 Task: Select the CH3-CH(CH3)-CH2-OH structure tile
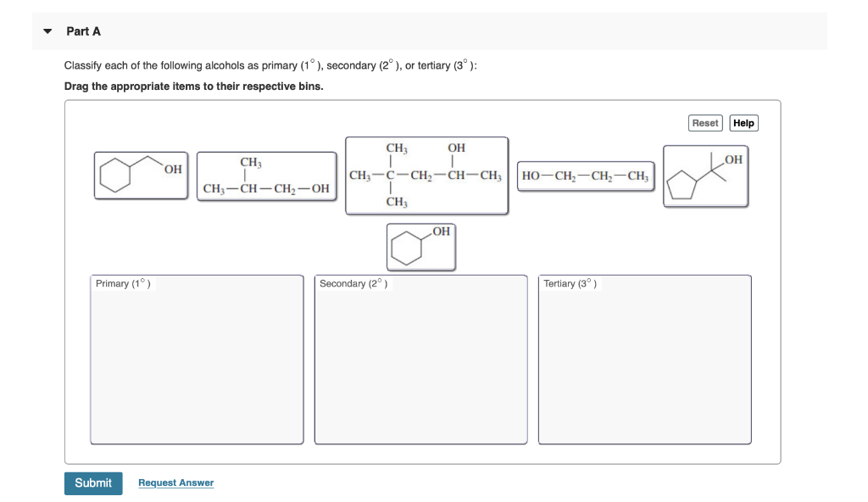[x=266, y=176]
